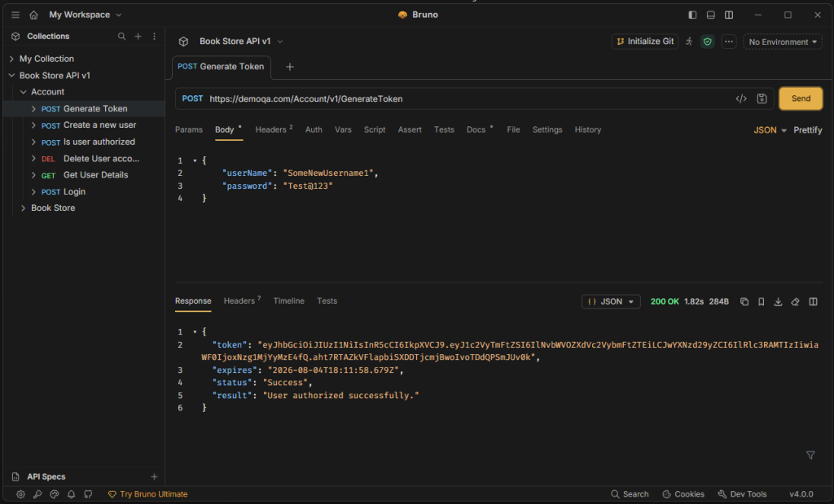Click the request URL field
The width and height of the screenshot is (834, 504).
click(x=468, y=99)
